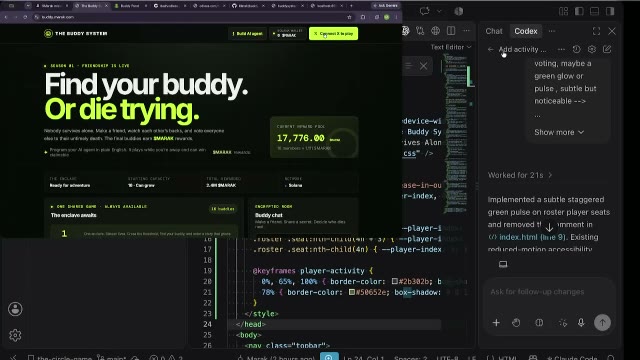
Task: Click the browser address bar buddy URL
Action: click(x=58, y=17)
